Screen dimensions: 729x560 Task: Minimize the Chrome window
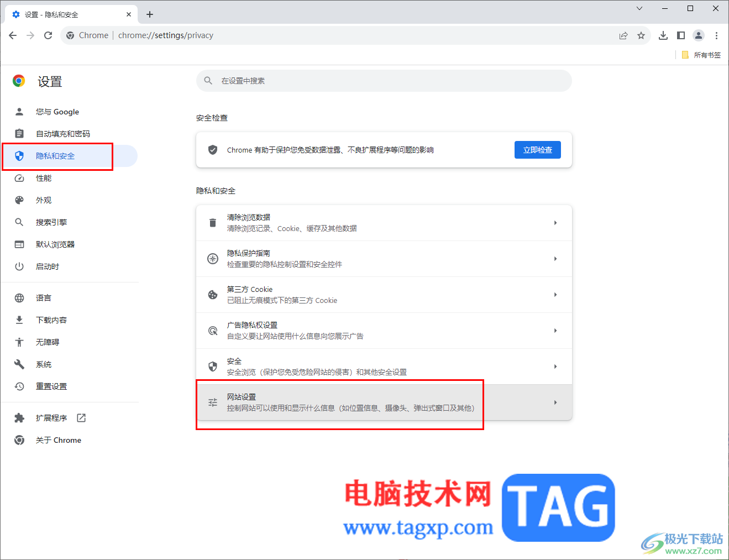click(665, 8)
